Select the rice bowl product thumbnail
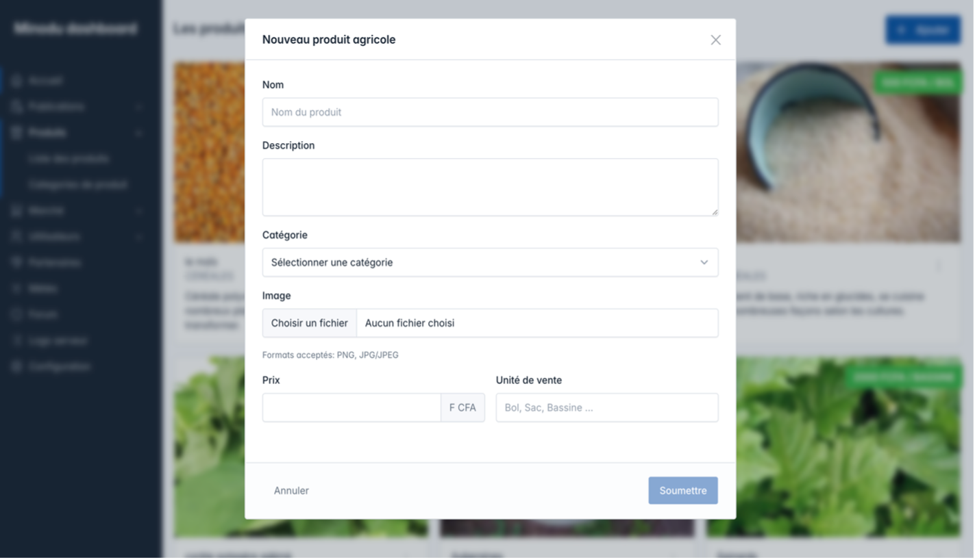The image size is (975, 560). click(x=848, y=152)
